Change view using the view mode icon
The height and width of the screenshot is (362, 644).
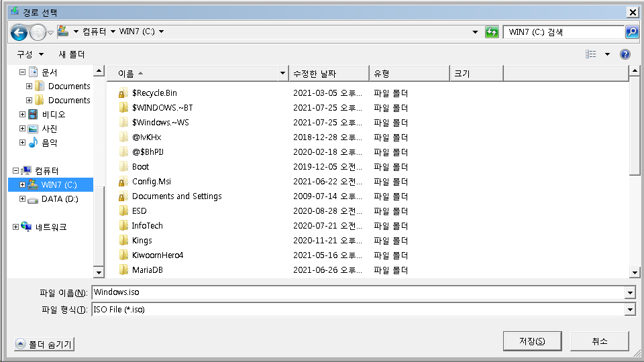pyautogui.click(x=590, y=54)
